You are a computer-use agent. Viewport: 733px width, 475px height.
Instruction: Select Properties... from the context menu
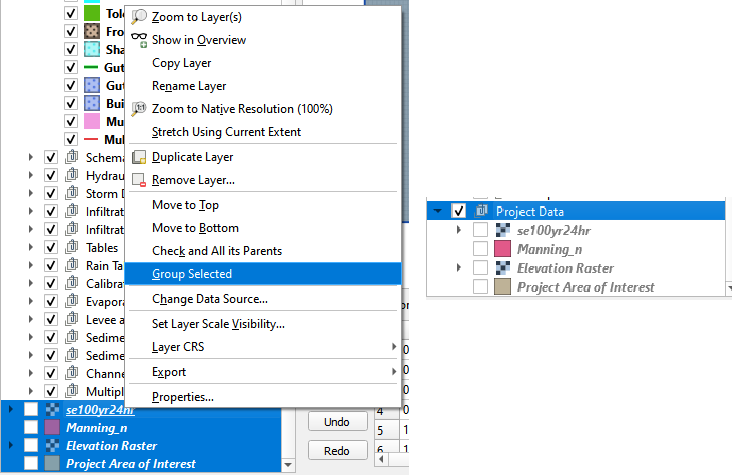[183, 397]
